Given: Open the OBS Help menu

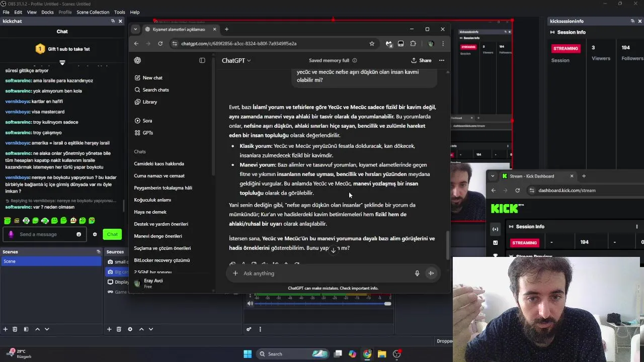Looking at the screenshot, I should [135, 12].
